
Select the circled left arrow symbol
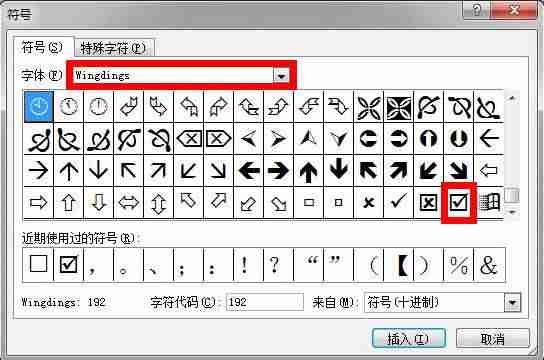[368, 138]
